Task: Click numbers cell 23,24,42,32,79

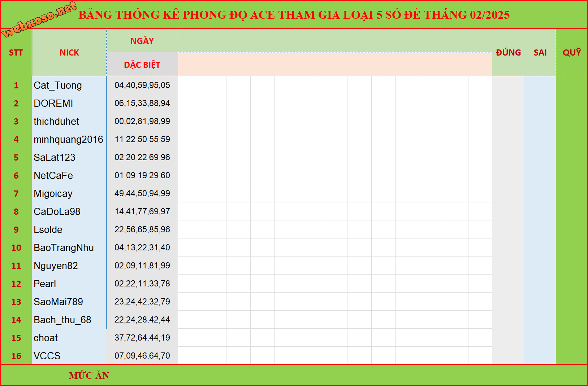Action: click(x=142, y=302)
